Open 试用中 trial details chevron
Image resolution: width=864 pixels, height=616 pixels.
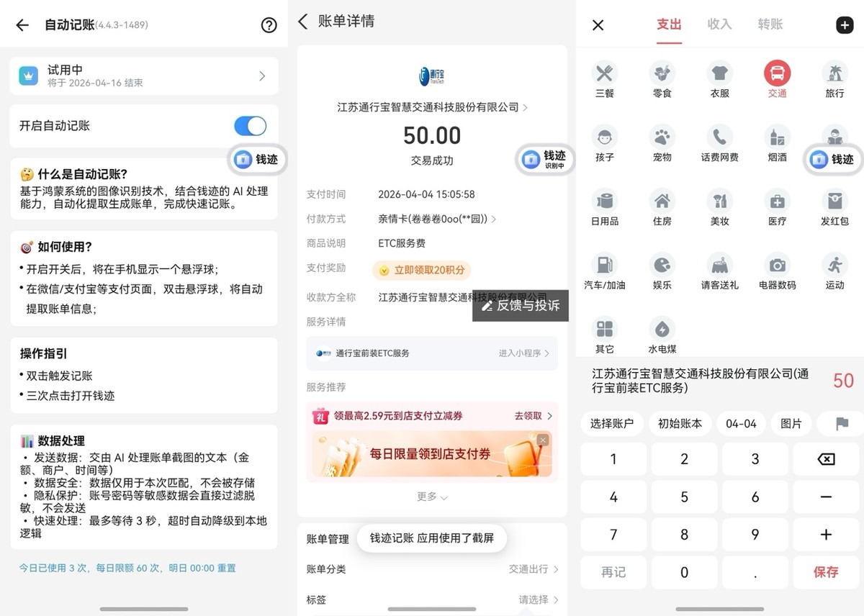pyautogui.click(x=262, y=76)
